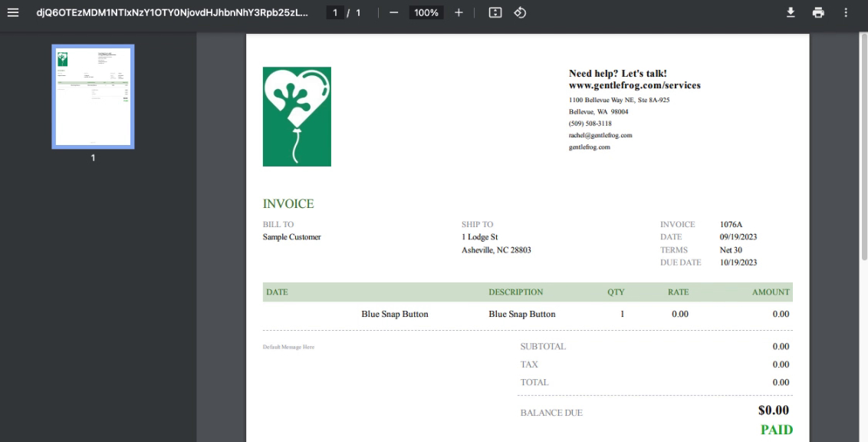Open the three-dot more actions menu
Viewport: 868px width, 442px height.
(845, 12)
